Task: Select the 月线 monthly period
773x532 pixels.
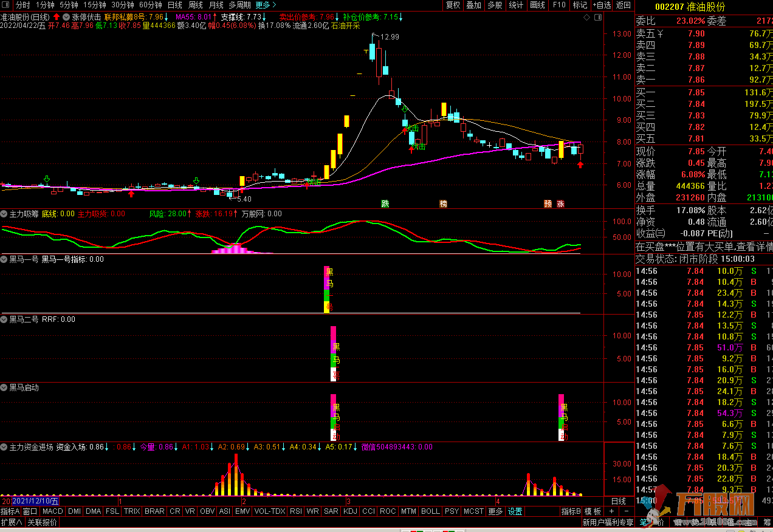Action: (x=216, y=5)
